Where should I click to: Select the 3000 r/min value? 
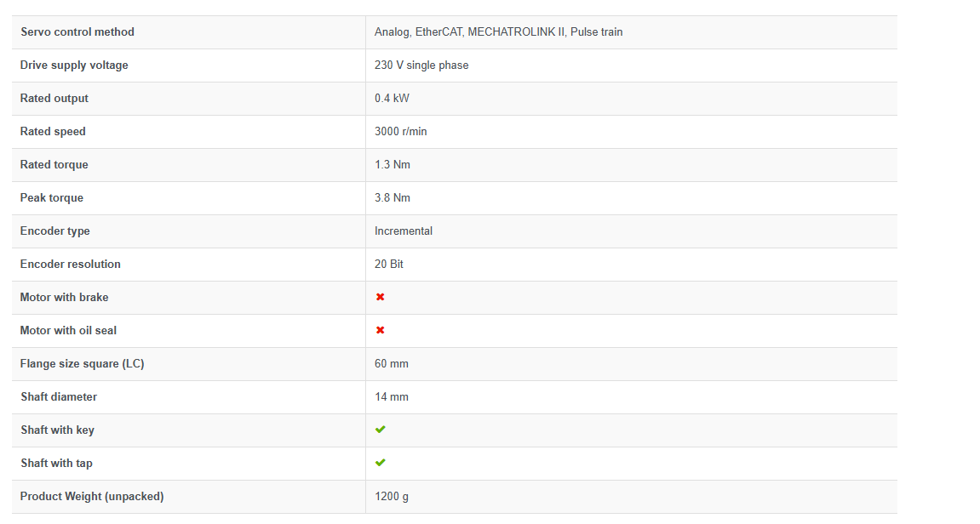(400, 132)
